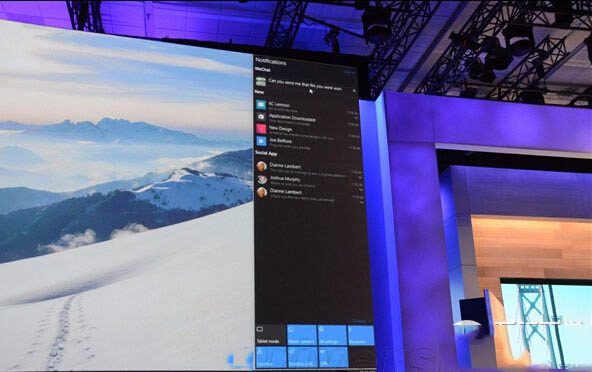Select the 'New Design' notification title
This screenshot has height=372, width=592.
click(281, 129)
